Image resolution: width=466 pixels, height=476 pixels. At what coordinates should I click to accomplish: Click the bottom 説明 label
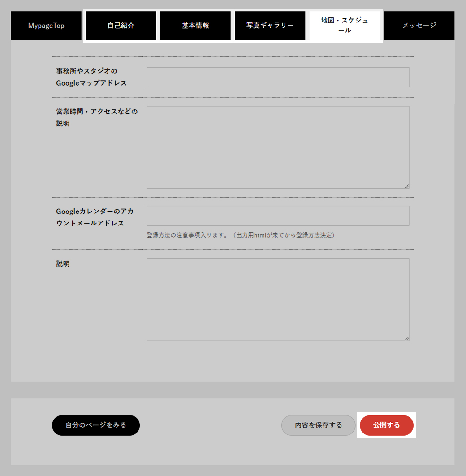pos(63,264)
